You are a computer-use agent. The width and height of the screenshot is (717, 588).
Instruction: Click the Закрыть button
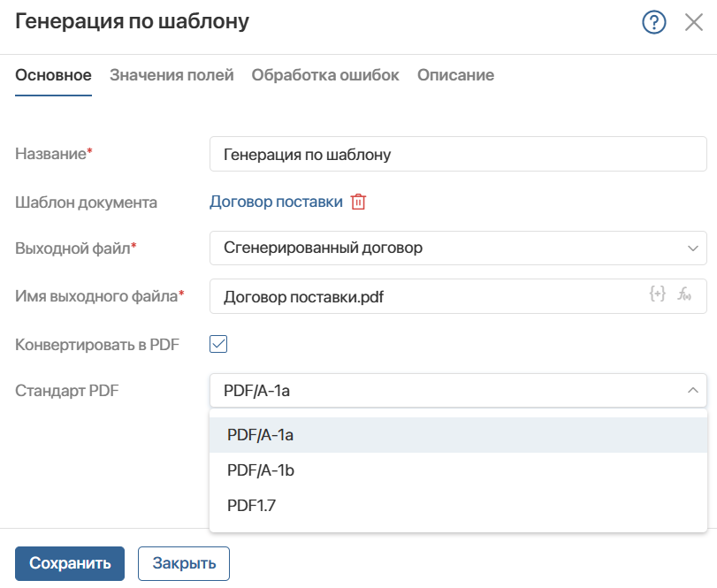(x=184, y=563)
